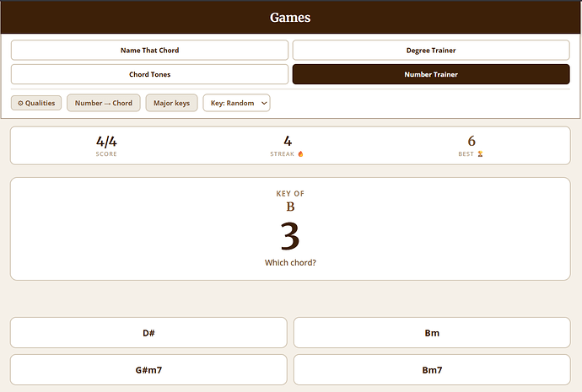Click the best score trophy icon
Screen dimensions: 582x392
[480, 154]
